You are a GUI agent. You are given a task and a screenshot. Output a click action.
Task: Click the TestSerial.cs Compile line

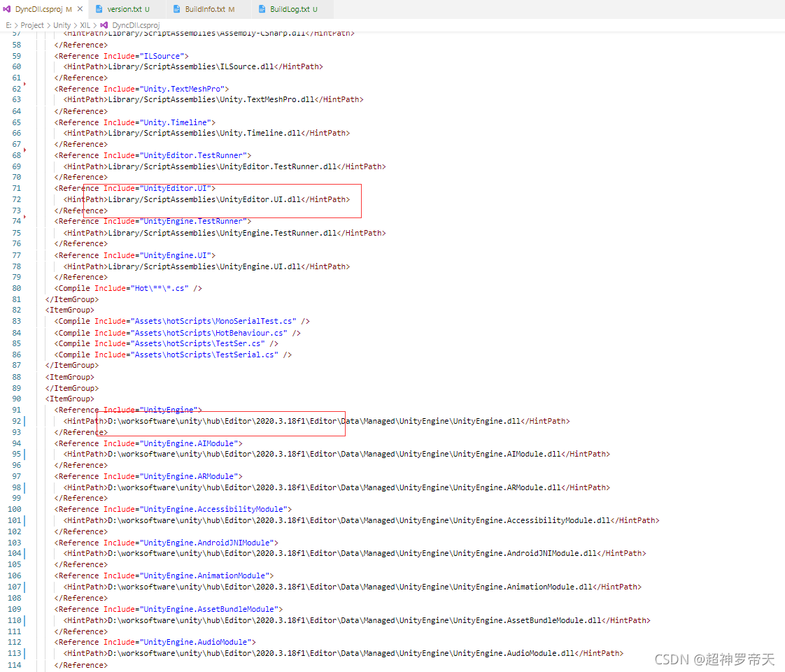(173, 355)
